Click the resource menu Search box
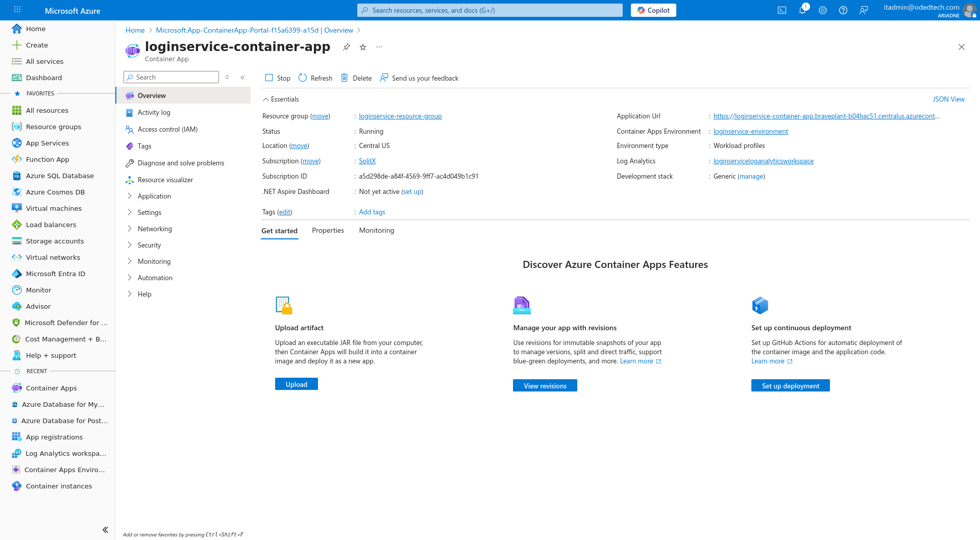The image size is (980, 540). click(x=171, y=77)
